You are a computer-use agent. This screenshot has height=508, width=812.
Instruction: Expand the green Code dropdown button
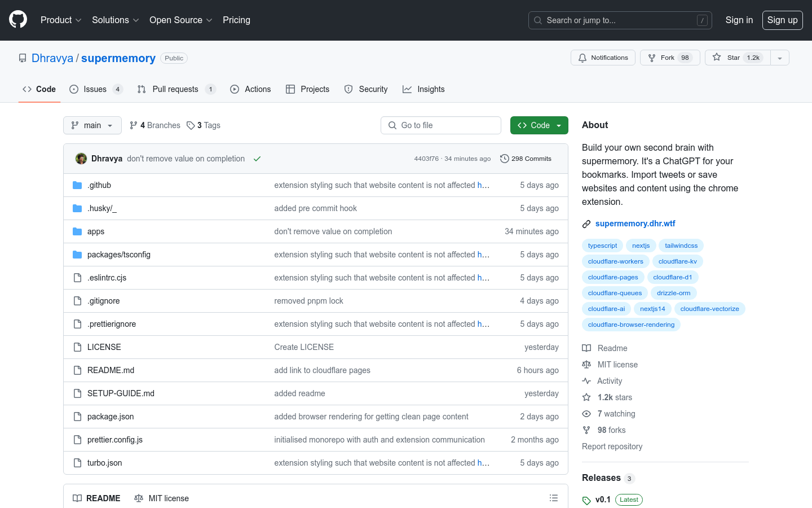[539, 125]
